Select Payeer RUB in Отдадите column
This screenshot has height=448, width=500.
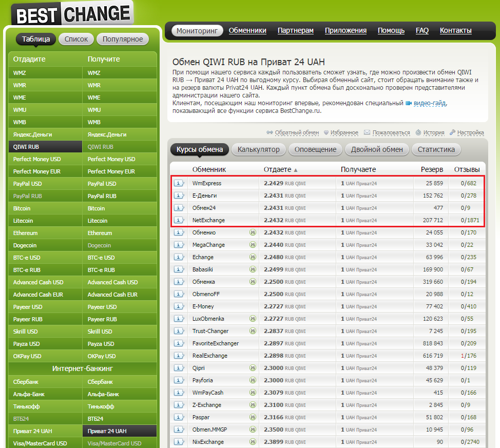pyautogui.click(x=45, y=319)
